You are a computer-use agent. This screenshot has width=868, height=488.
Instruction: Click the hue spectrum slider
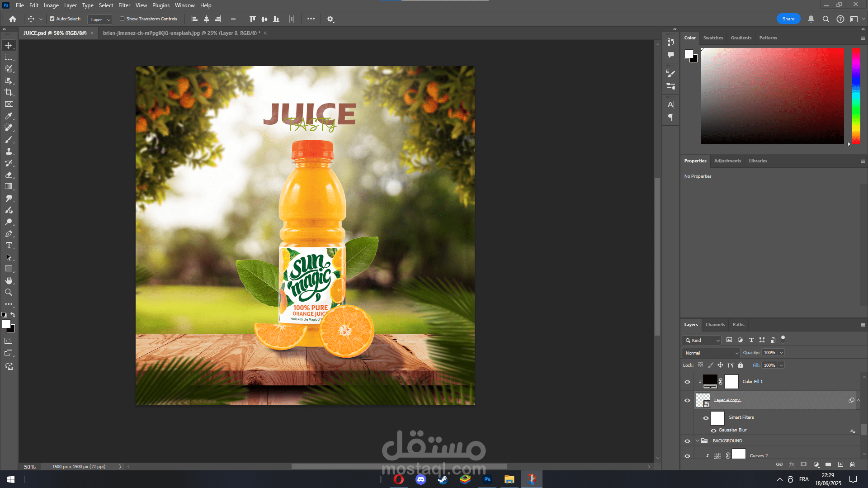pos(856,96)
